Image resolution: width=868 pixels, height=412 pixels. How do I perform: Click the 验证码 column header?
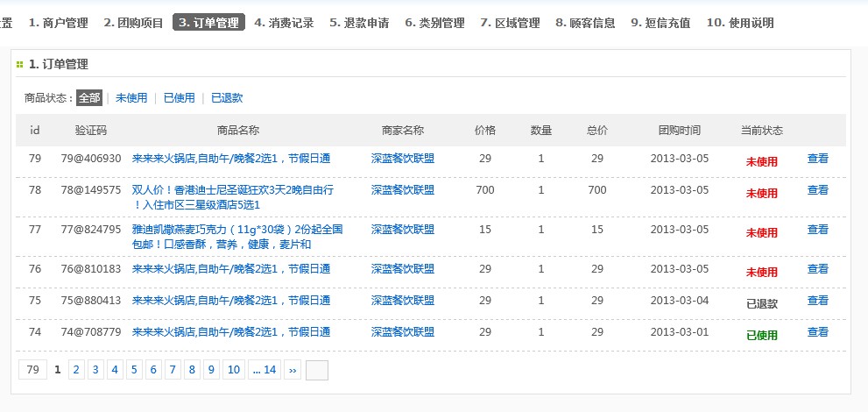91,130
